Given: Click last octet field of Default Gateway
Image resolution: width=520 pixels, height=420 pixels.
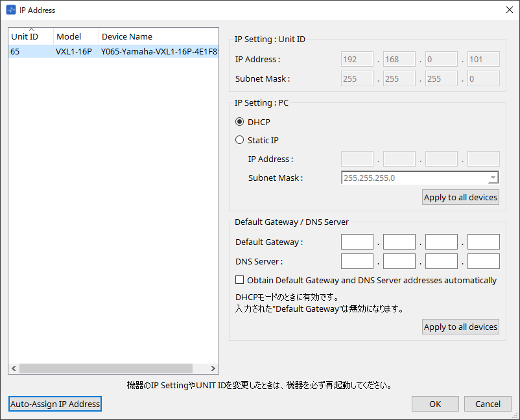Looking at the screenshot, I should click(x=483, y=242).
